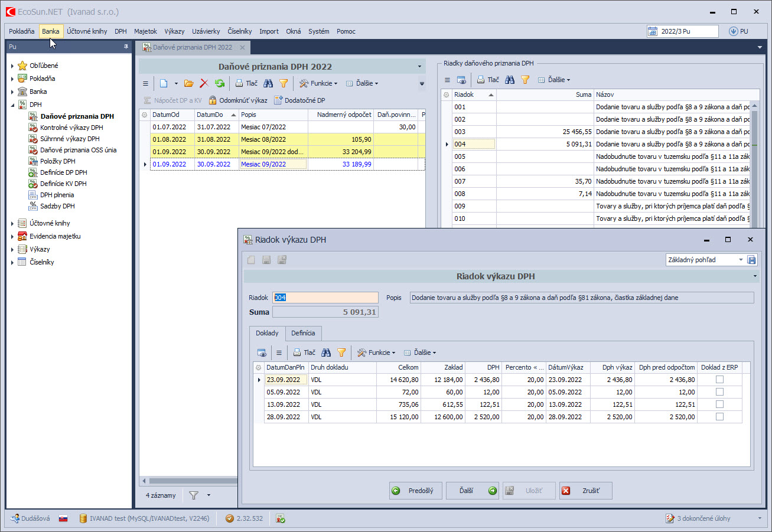
Task: Click the orange filter funnel in the Riadky daňového priznania toolbar
Action: [x=525, y=80]
